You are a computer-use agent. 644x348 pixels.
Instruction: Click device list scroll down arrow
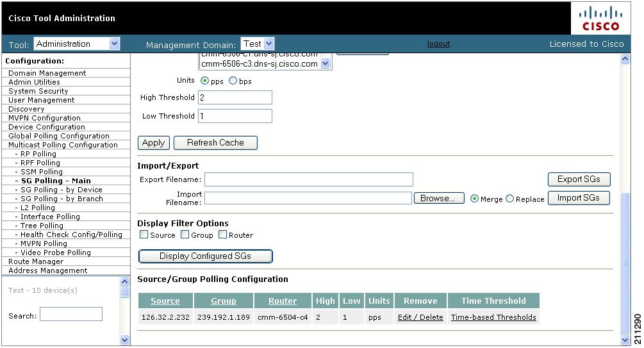coord(125,340)
